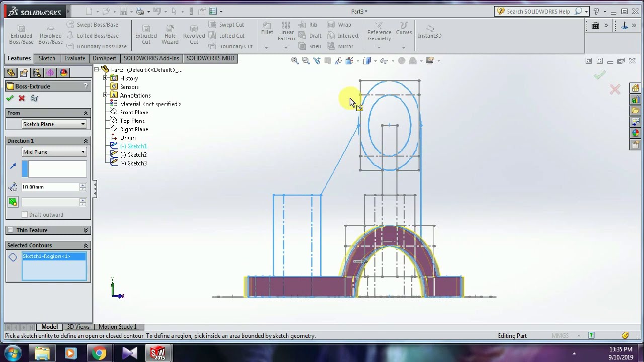Open the SOLIDWORKS Add-Ins tab
The height and width of the screenshot is (362, 644).
point(151,58)
